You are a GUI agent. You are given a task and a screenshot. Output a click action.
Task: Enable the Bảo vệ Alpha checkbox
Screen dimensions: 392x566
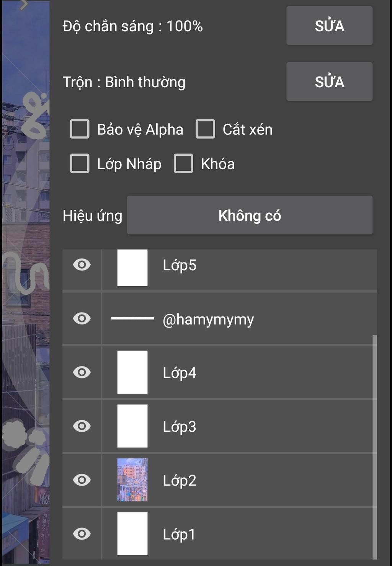pyautogui.click(x=80, y=129)
